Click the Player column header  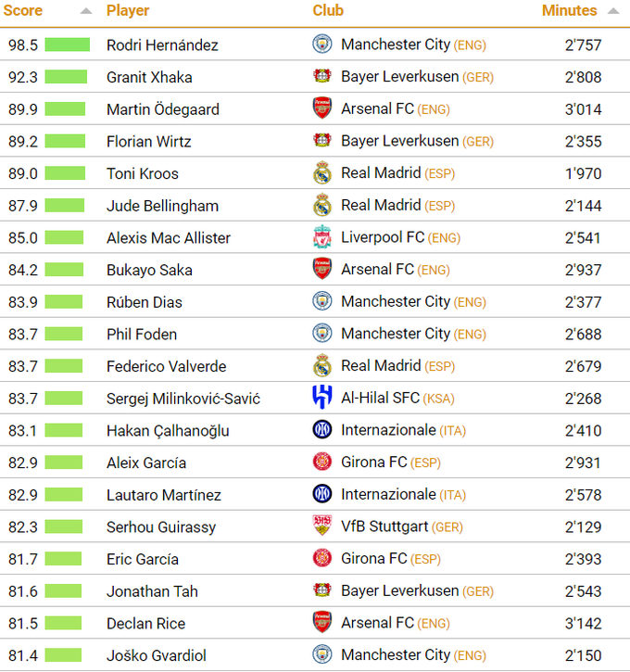128,11
